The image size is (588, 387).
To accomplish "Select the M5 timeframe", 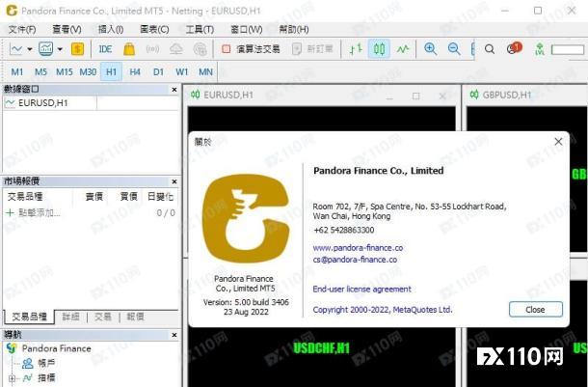I will point(40,71).
